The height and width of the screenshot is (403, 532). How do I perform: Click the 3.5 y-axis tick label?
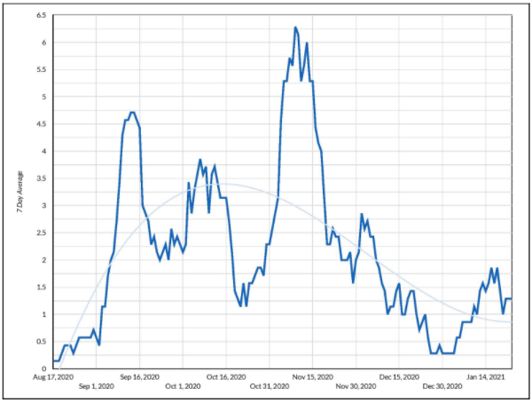[x=42, y=178]
